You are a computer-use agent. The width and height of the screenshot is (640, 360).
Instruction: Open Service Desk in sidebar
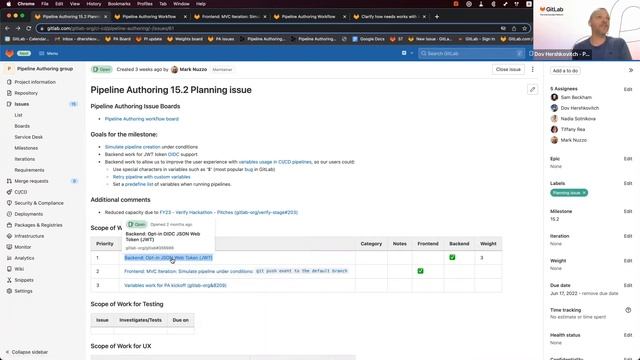pyautogui.click(x=29, y=137)
